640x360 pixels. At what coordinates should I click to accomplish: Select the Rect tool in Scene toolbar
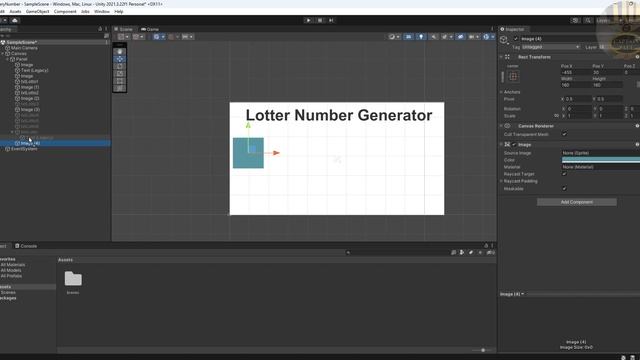click(x=120, y=81)
